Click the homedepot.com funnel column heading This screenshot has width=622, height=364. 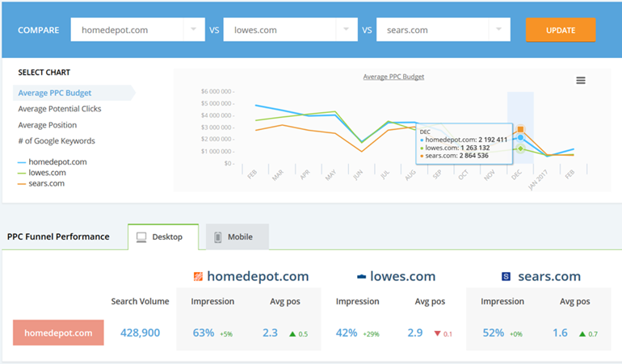[x=258, y=276]
